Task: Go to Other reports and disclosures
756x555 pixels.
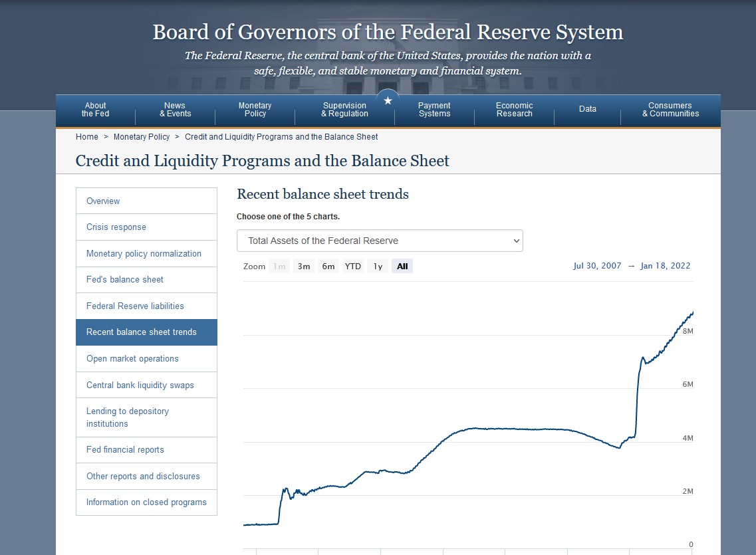Action: pyautogui.click(x=146, y=476)
